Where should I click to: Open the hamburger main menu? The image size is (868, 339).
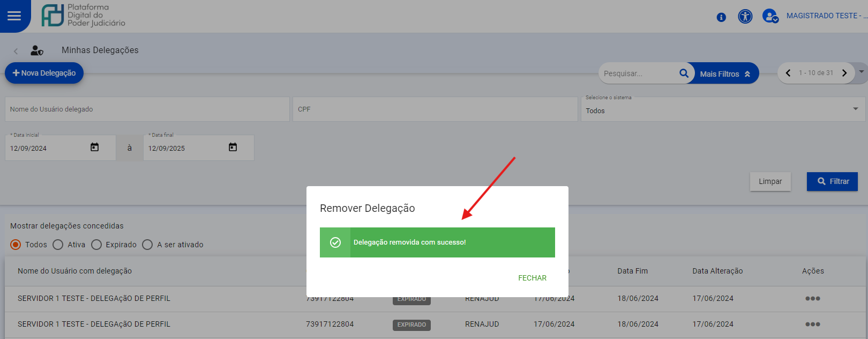tap(14, 16)
